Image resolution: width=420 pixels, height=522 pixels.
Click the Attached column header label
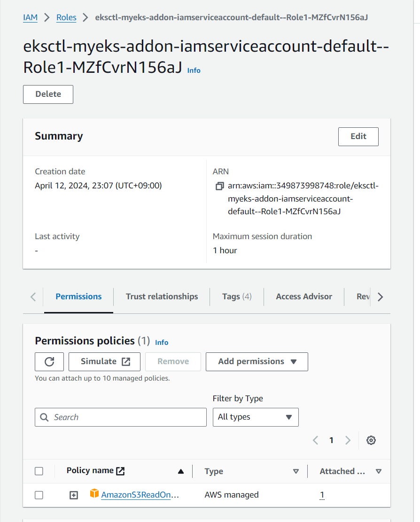coord(342,471)
